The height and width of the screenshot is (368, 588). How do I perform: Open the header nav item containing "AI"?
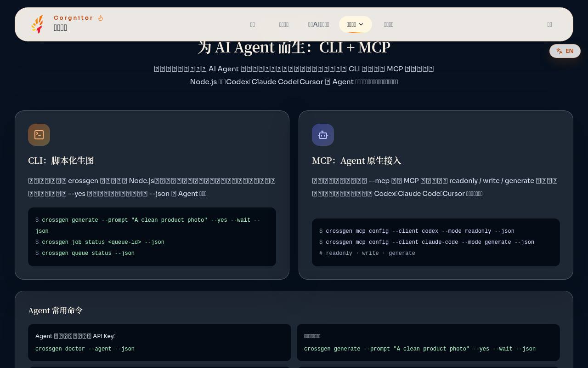318,24
